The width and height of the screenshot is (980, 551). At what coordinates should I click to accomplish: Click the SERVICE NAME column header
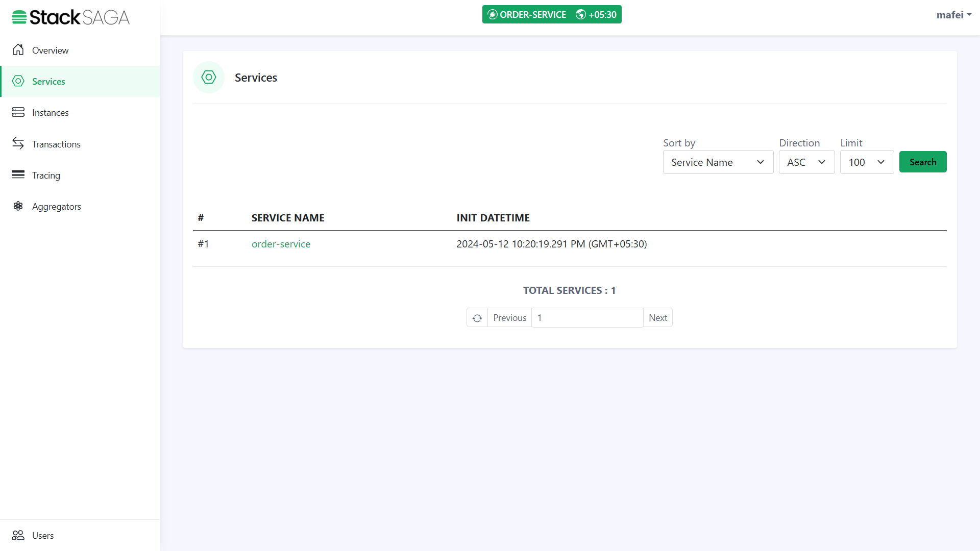click(288, 218)
